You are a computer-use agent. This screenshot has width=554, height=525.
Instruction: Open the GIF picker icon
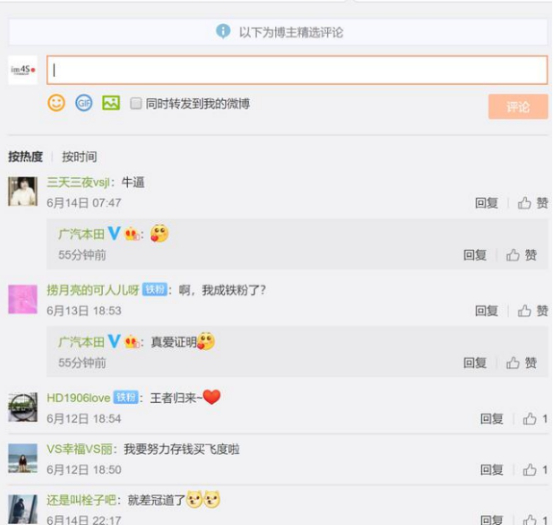click(84, 103)
